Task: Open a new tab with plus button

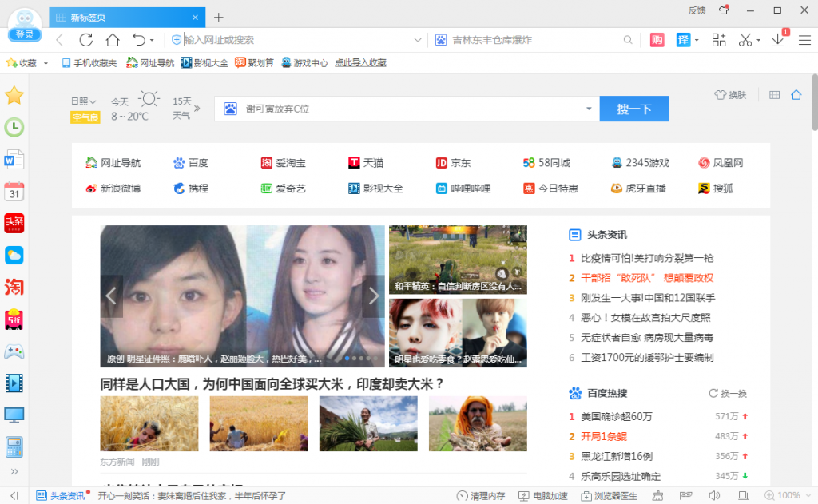Action: tap(219, 17)
